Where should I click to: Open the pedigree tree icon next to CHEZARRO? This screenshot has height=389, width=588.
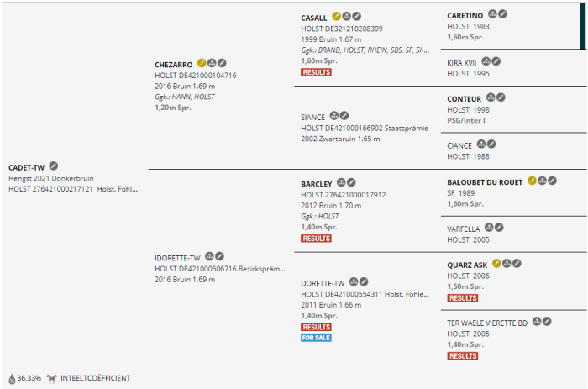pos(212,63)
